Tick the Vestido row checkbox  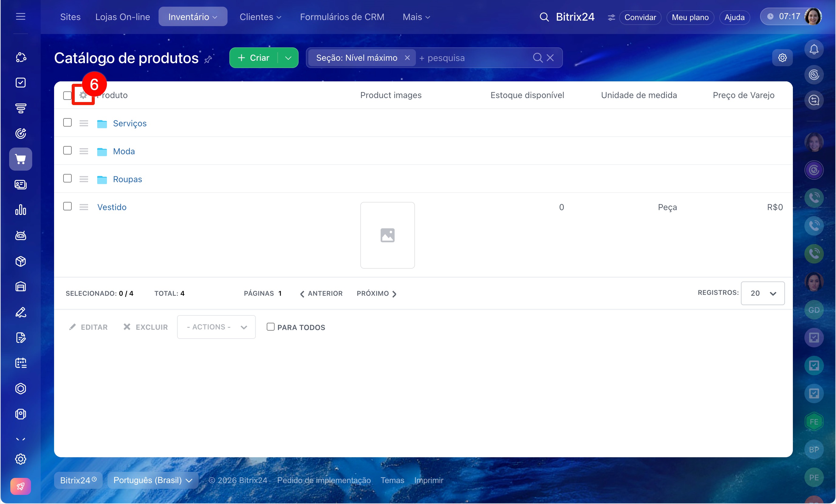coord(67,206)
